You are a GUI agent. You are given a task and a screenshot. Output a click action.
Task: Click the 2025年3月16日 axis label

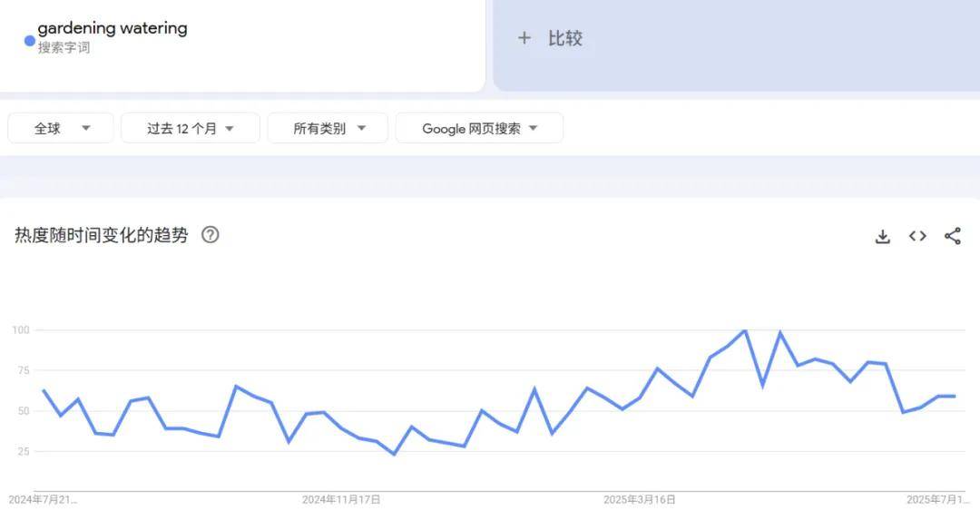click(640, 499)
